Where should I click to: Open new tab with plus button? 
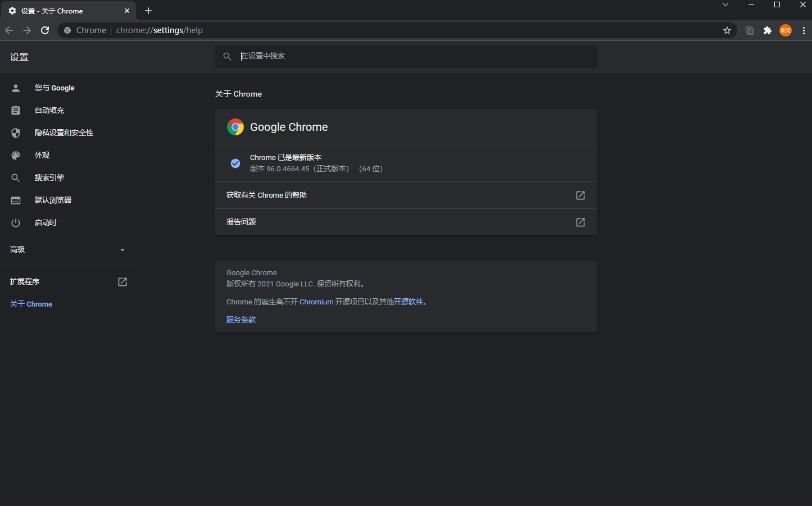click(148, 11)
